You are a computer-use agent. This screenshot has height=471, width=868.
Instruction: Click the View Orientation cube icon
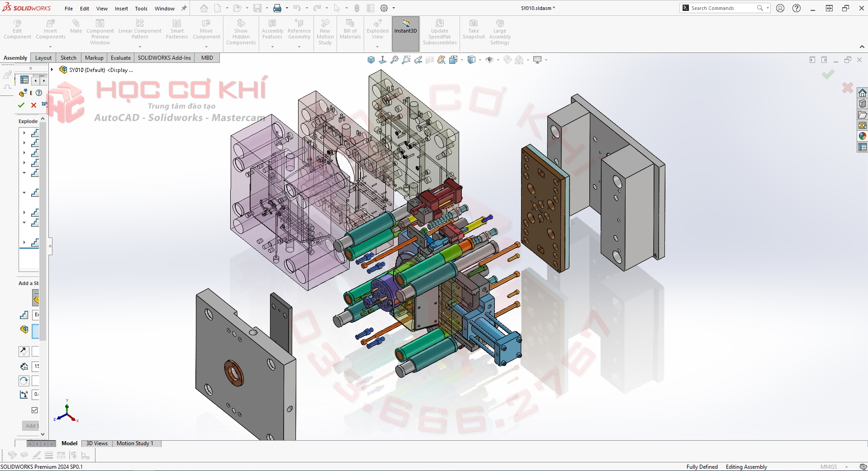453,60
